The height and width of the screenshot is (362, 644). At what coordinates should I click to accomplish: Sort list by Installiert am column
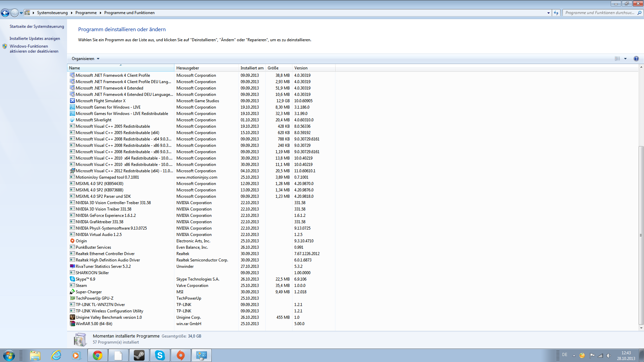click(252, 68)
